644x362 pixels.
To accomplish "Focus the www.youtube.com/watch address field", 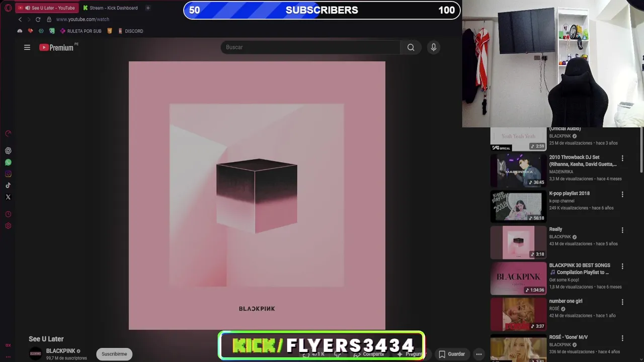I will tap(83, 19).
